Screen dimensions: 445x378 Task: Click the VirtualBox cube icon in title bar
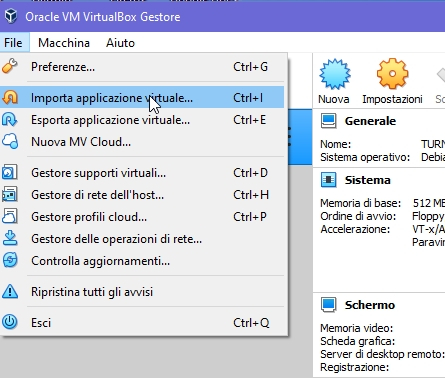[11, 16]
